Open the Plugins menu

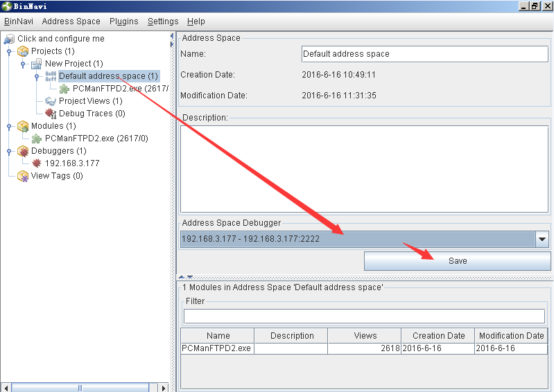pyautogui.click(x=123, y=21)
